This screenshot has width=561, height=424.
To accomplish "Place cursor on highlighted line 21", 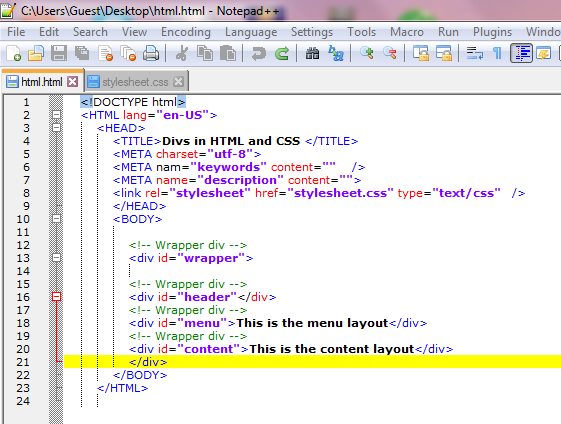I will click(312, 362).
